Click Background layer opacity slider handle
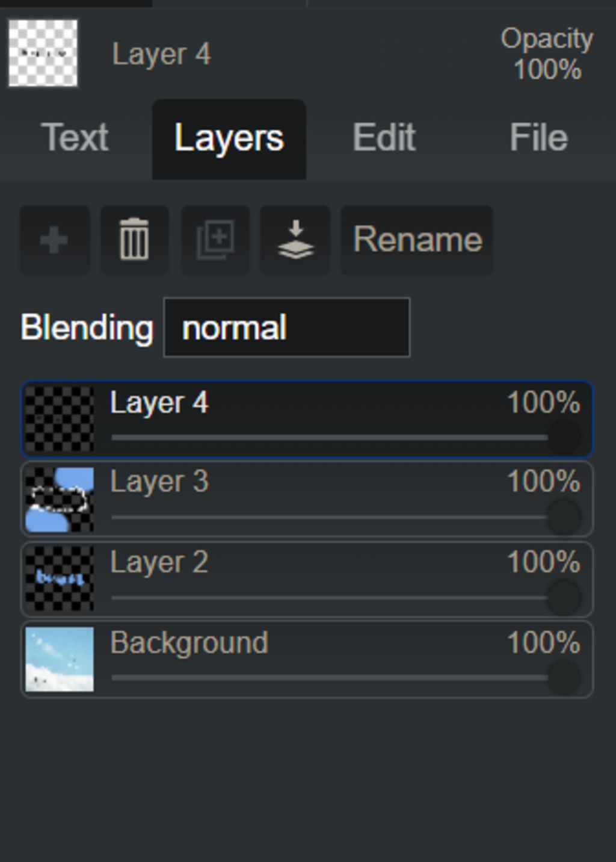This screenshot has width=616, height=862. pos(564,677)
